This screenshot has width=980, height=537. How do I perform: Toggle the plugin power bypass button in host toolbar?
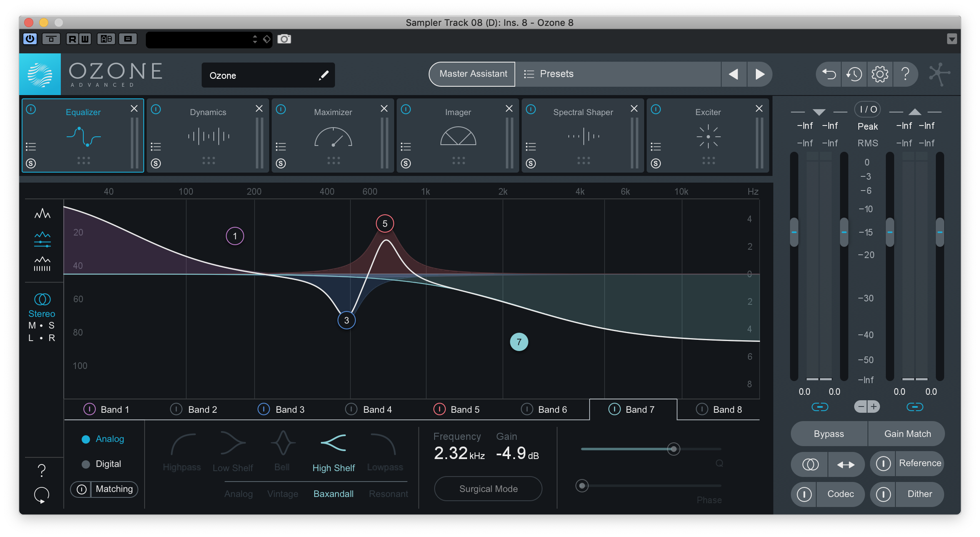coord(30,39)
